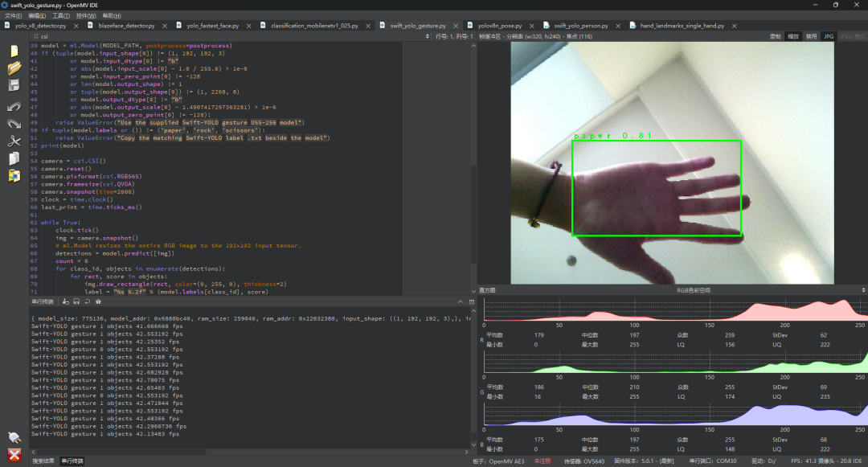This screenshot has height=467, width=868.
Task: Close the swift_yolo_person.py tab
Action: [618, 26]
